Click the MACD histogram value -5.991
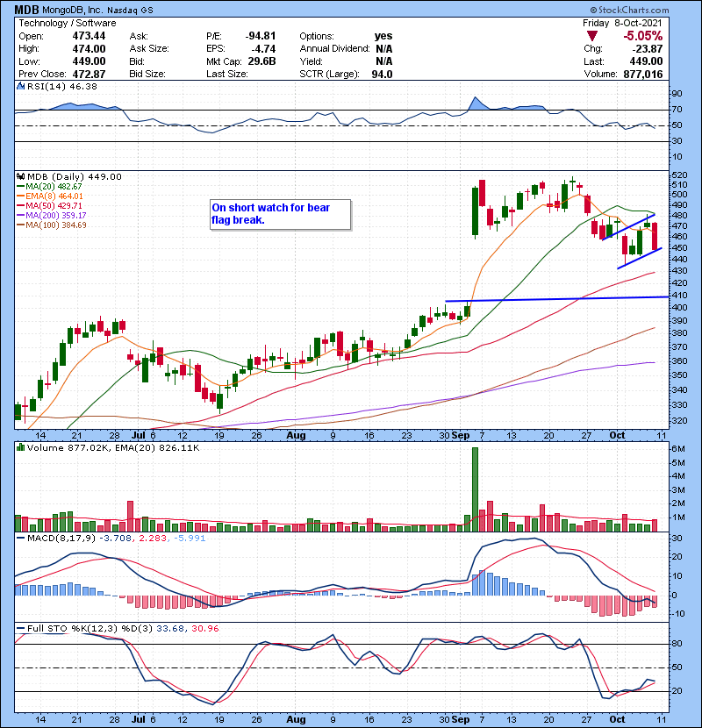This screenshot has height=728, width=702. (x=189, y=539)
